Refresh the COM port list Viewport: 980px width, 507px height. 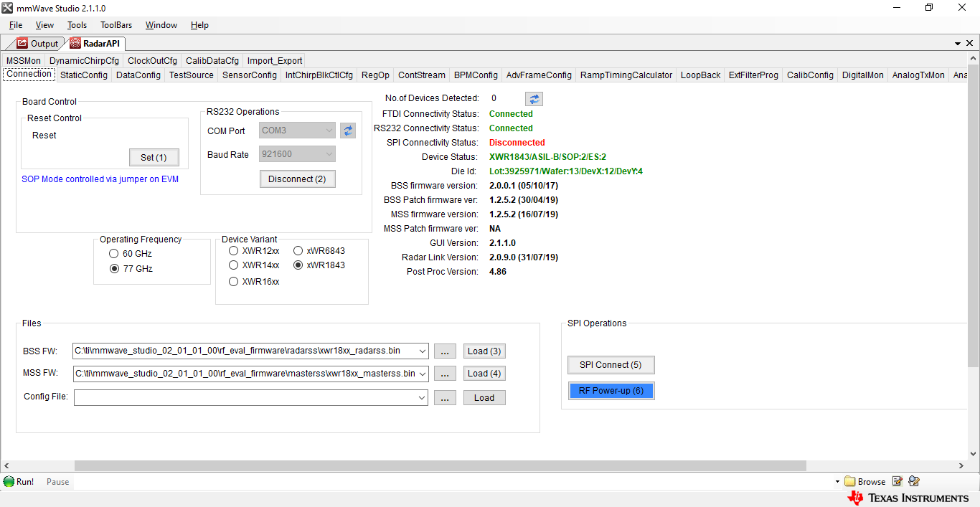coord(348,131)
